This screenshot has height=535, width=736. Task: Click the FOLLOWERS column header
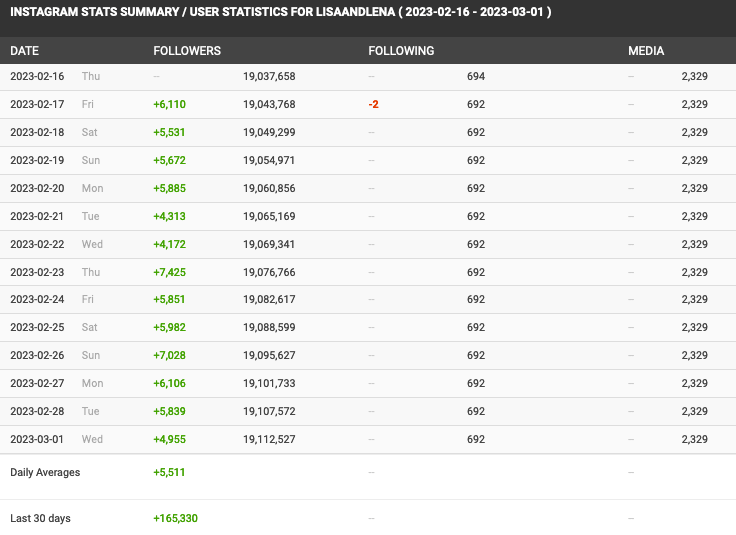tap(187, 51)
